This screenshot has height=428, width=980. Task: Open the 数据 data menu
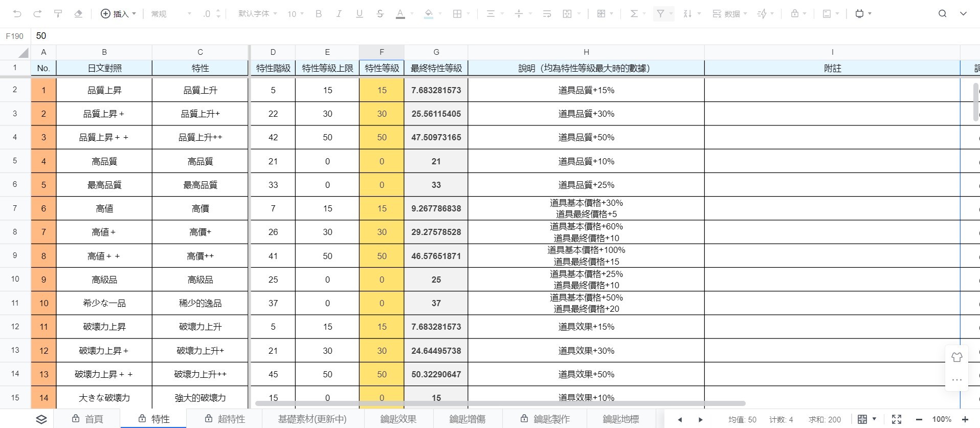730,14
